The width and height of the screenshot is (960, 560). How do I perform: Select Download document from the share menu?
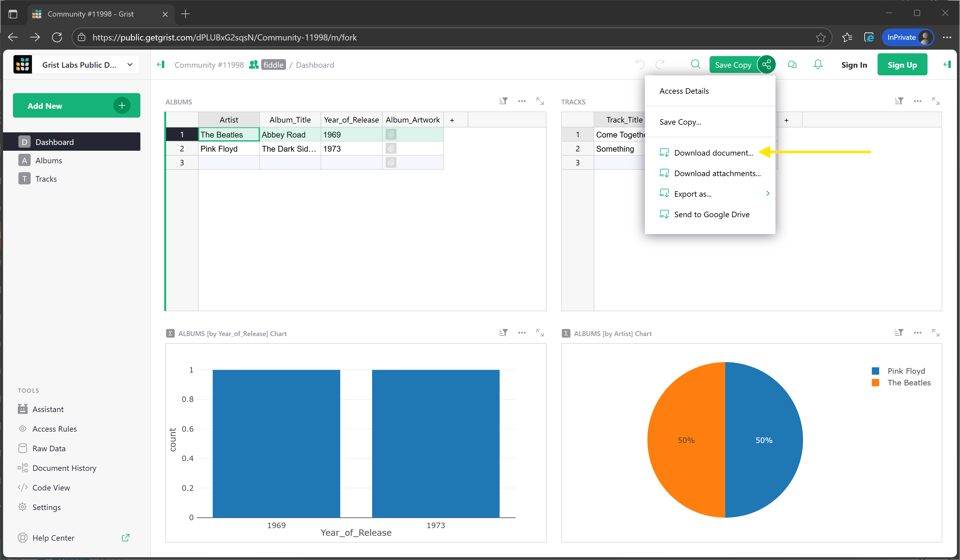713,153
